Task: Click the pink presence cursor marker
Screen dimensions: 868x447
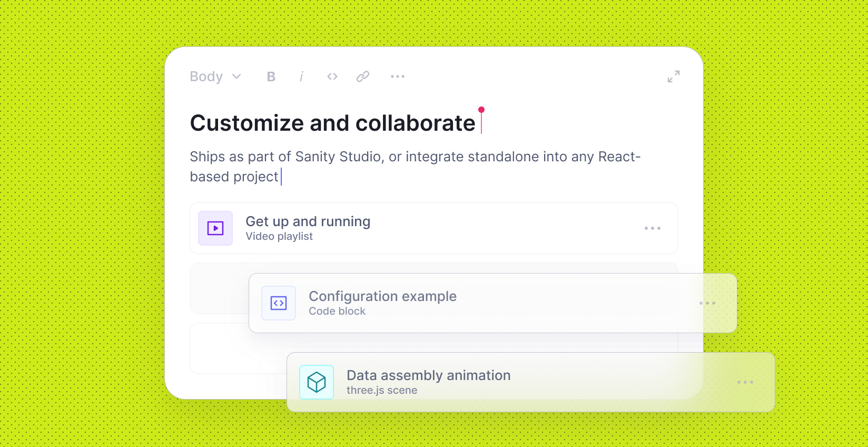Action: (481, 109)
